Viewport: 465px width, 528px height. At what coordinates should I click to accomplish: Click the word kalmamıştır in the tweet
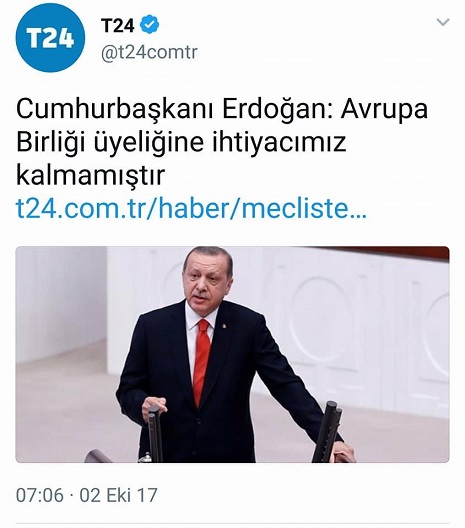(x=90, y=175)
